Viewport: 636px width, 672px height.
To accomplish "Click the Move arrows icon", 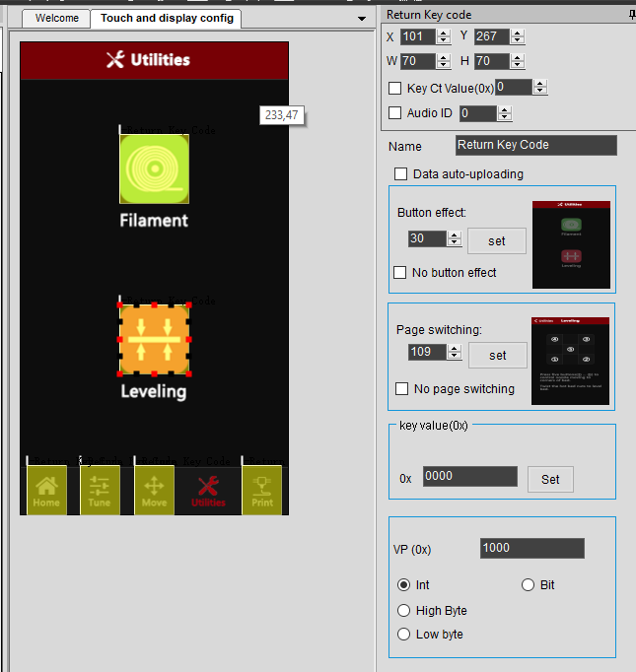I will 155,491.
